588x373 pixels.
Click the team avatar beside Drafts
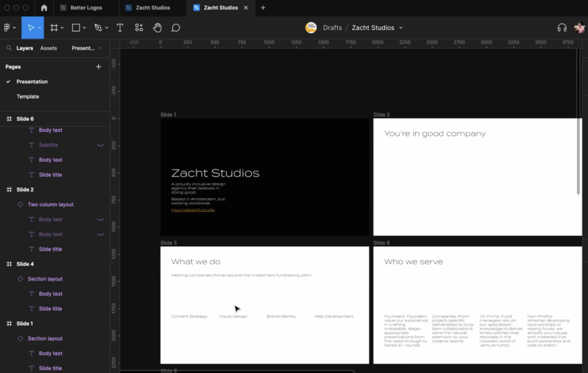coord(311,27)
